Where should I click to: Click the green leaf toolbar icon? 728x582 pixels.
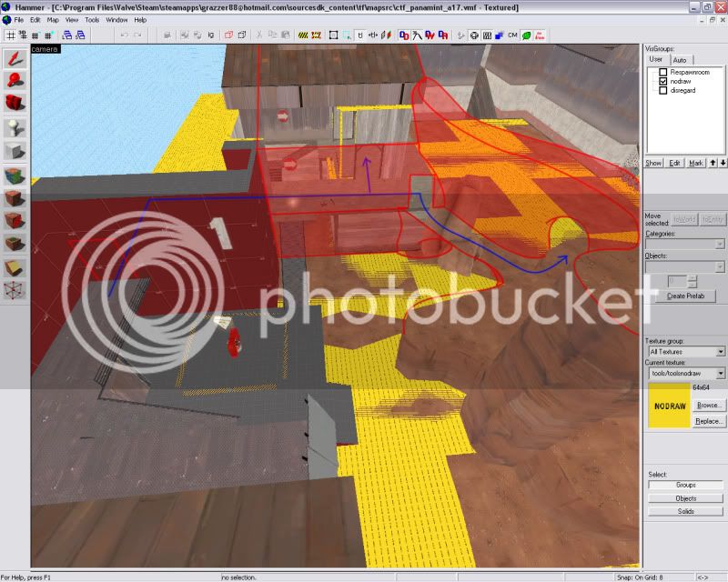click(527, 35)
